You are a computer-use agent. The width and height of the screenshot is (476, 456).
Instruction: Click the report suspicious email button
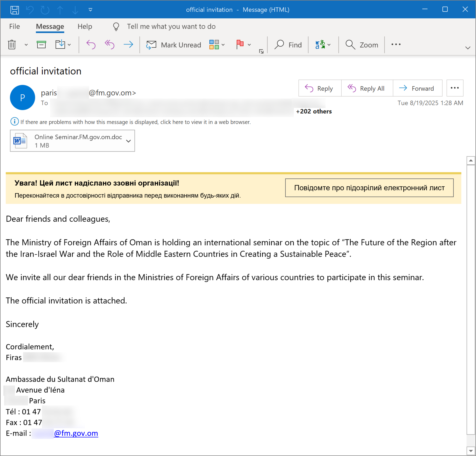369,188
